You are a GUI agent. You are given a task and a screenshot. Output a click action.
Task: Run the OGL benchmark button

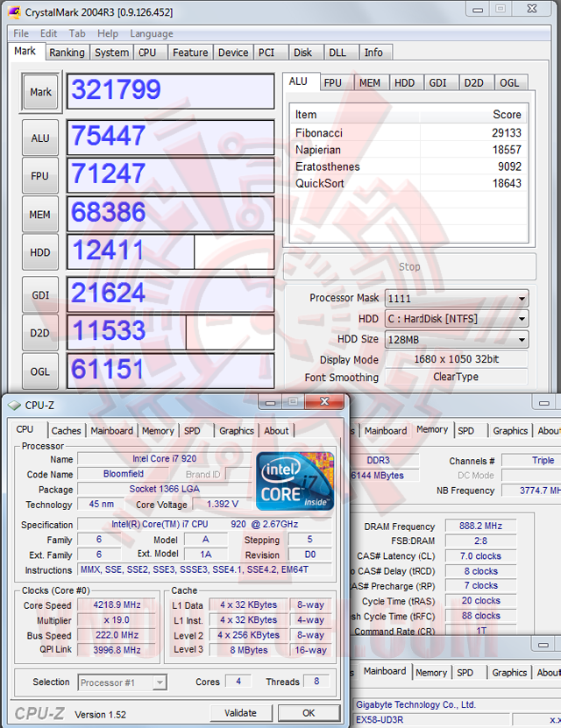[x=40, y=371]
